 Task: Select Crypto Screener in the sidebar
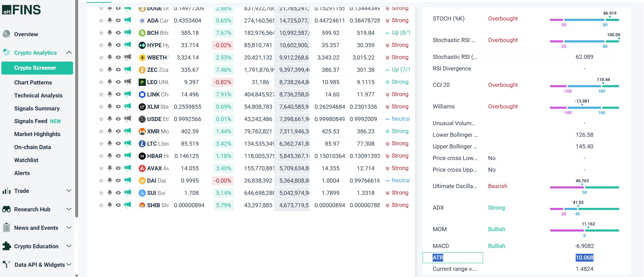(37, 68)
